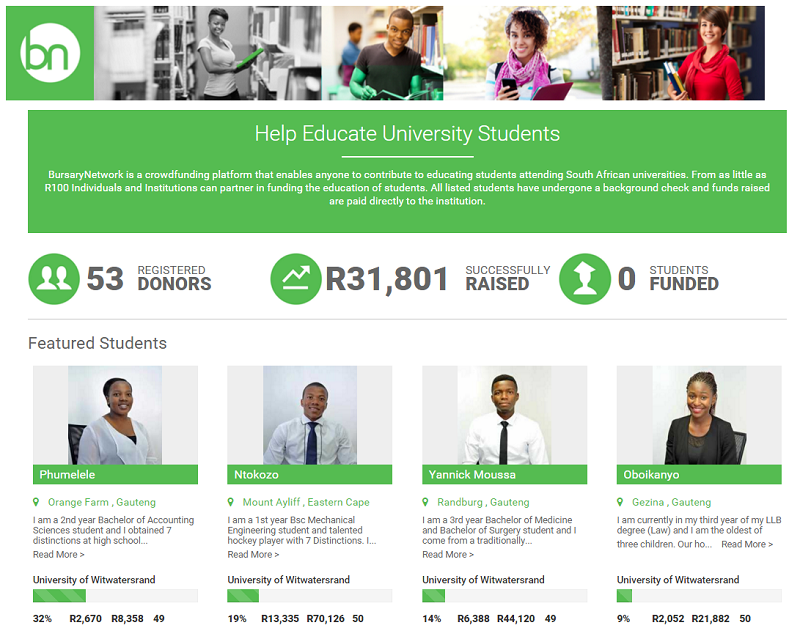This screenshot has width=800, height=628.
Task: Select the Oboikanyo name banner
Action: pos(699,474)
